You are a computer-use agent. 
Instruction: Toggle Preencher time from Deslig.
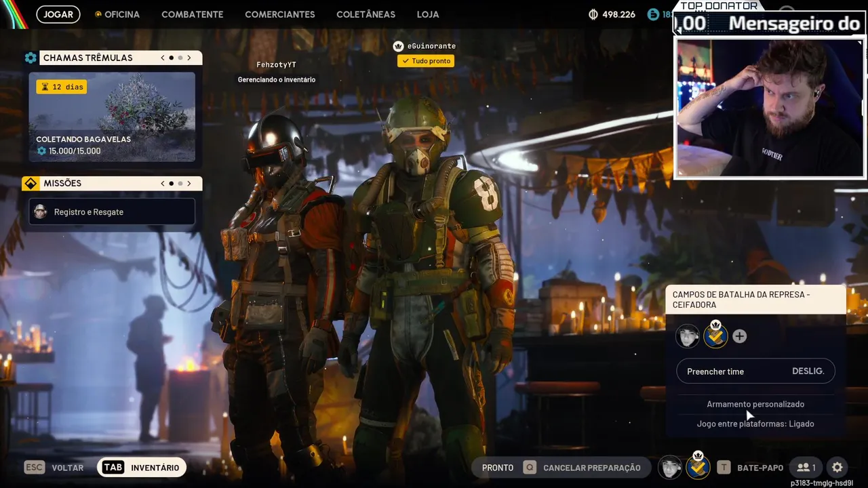[755, 371]
